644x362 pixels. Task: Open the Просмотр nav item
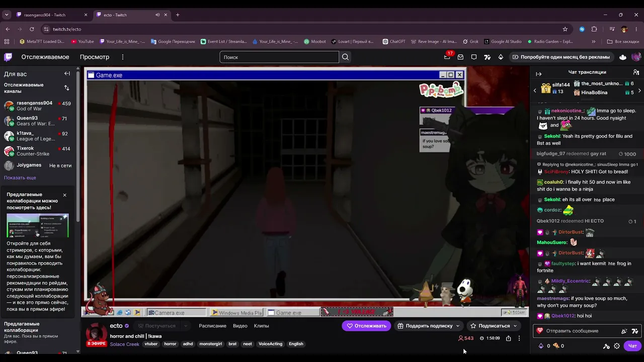pos(95,57)
